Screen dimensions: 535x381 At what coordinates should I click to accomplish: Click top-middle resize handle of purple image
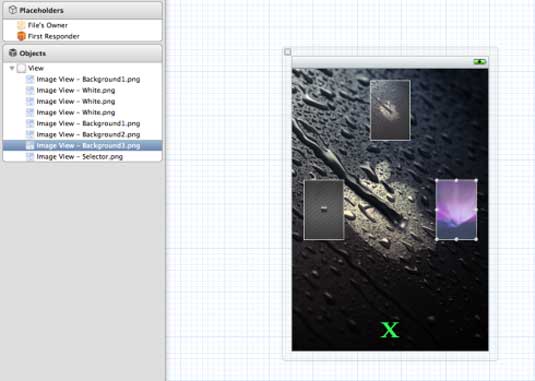click(x=457, y=180)
